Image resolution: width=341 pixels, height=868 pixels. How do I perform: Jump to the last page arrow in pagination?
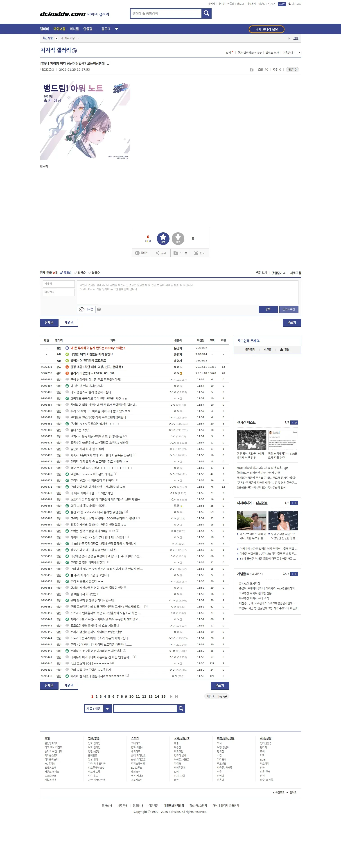[176, 697]
